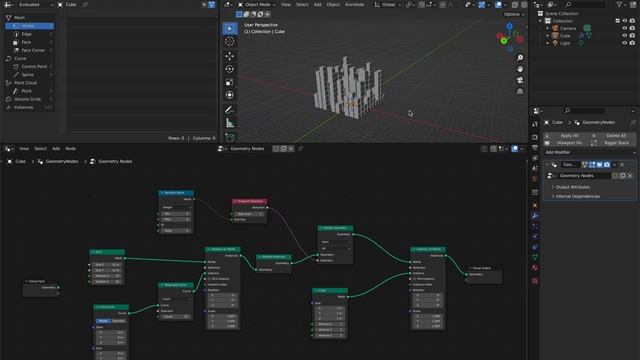Click the Toggle Stack button
Image resolution: width=640 pixels, height=360 pixels.
613,143
